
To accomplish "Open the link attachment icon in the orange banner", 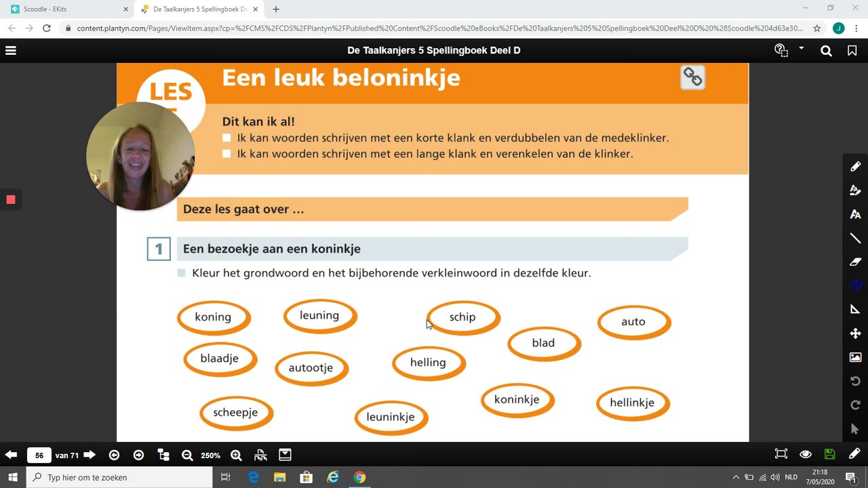I will coord(692,77).
